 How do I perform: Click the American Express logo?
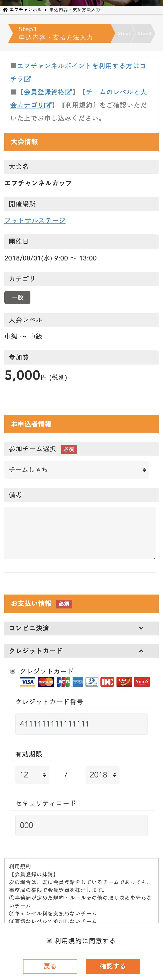point(78,682)
